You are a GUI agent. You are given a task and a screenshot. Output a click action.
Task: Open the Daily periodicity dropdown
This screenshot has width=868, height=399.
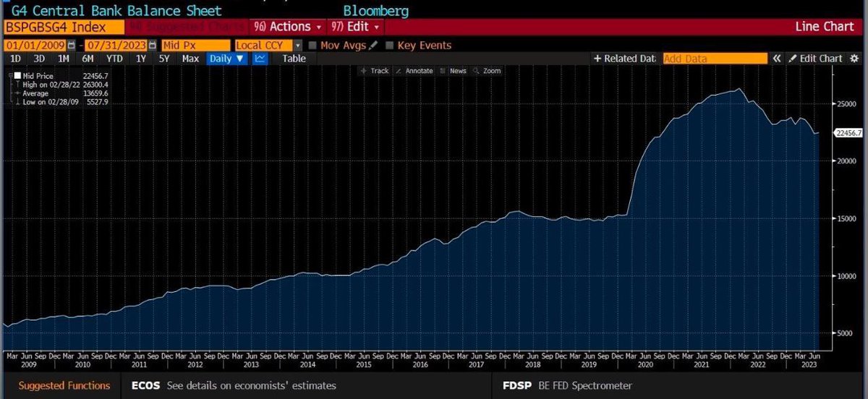coord(226,59)
